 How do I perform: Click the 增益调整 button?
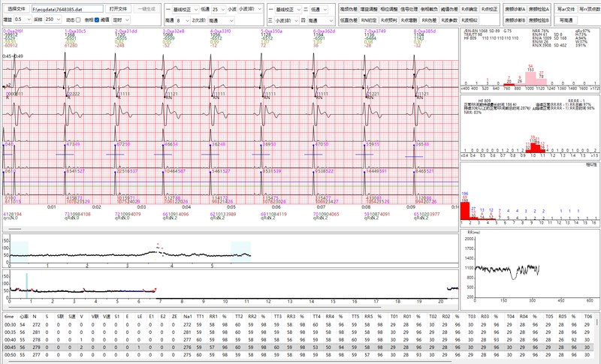(x=368, y=8)
